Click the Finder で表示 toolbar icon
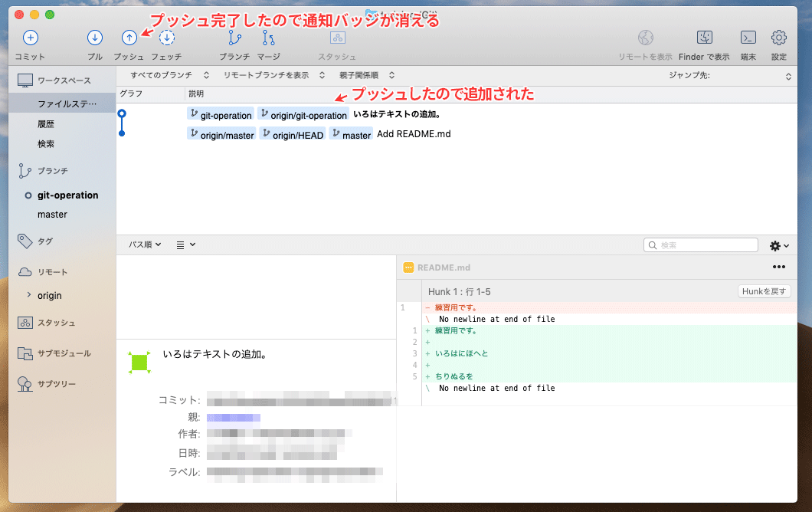The height and width of the screenshot is (512, 812). click(x=704, y=38)
